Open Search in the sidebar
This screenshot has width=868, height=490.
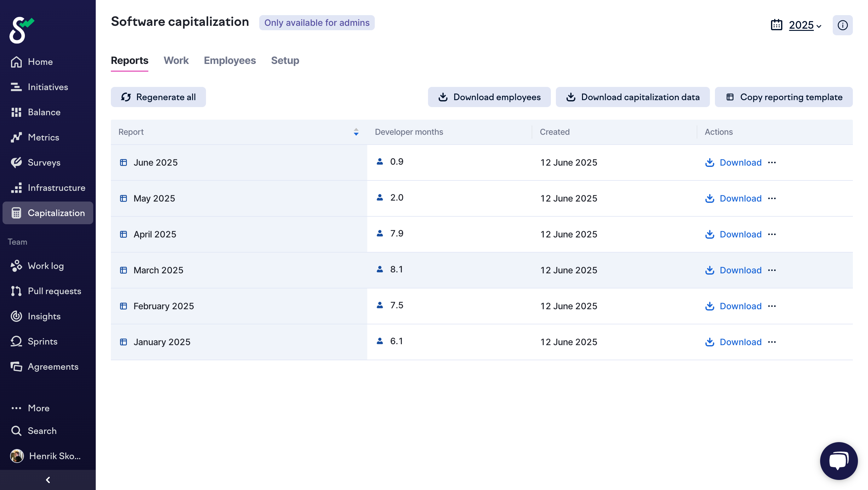42,431
